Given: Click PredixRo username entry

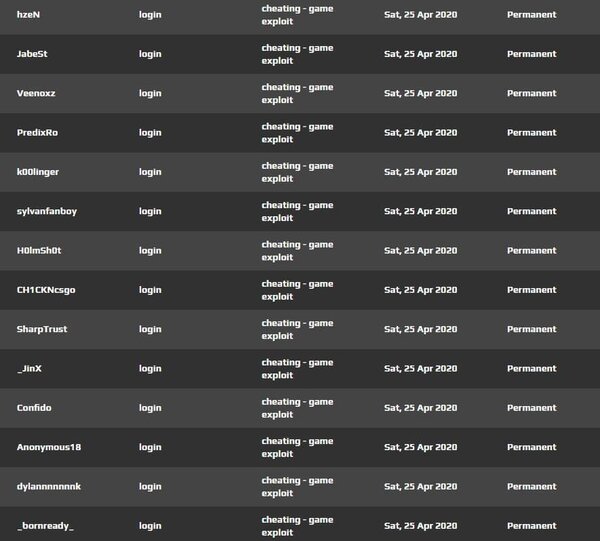Looking at the screenshot, I should click(x=37, y=133).
